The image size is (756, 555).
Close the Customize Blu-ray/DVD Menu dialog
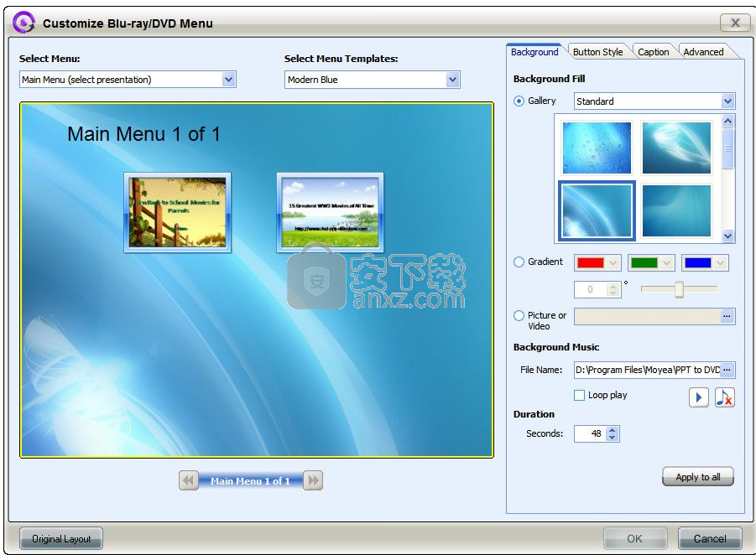(735, 23)
